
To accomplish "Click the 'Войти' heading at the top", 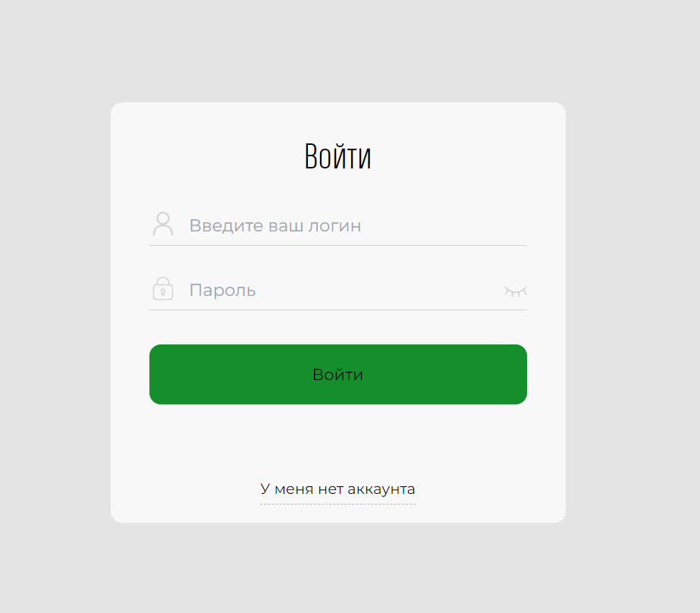I will pyautogui.click(x=338, y=156).
